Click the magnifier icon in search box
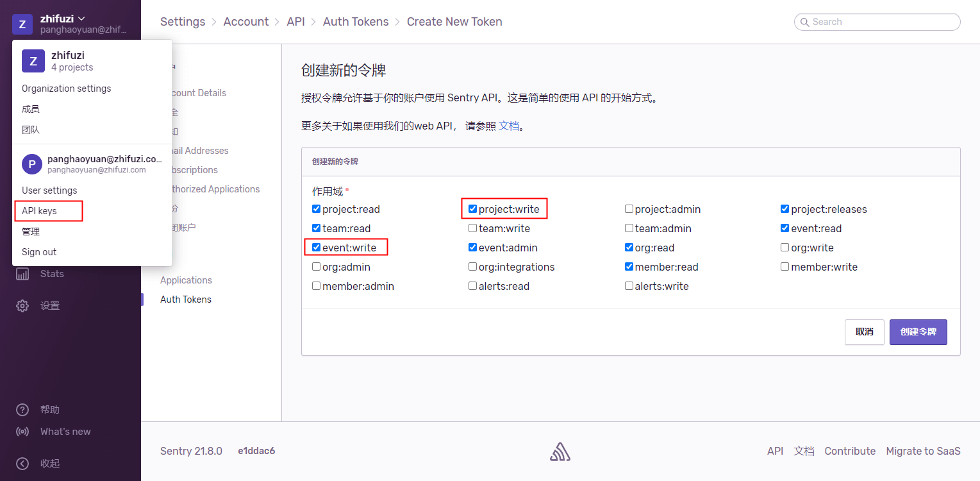Viewport: 980px width, 481px height. [804, 22]
